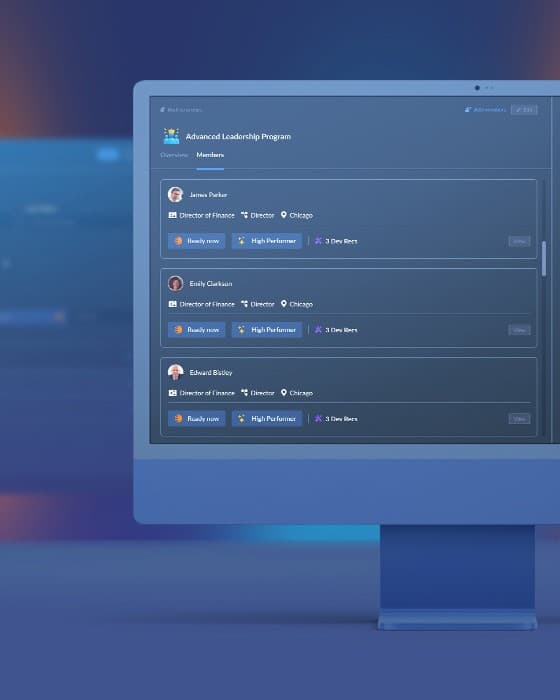Click hierarchy level icon in Emily Clarkson's card

tap(244, 304)
